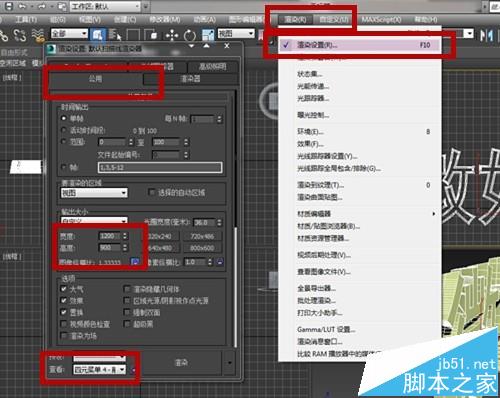Open the Customize (自定义) menu
The image size is (500, 398).
[x=334, y=20]
